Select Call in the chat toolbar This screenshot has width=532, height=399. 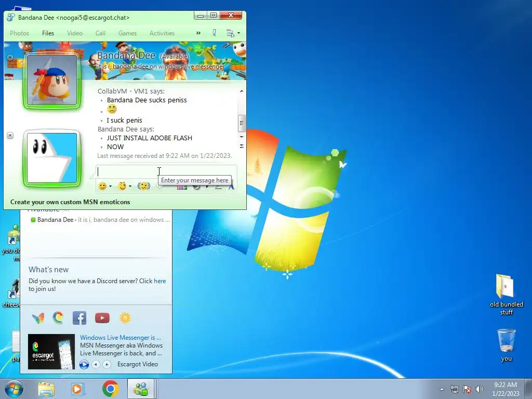tap(100, 33)
